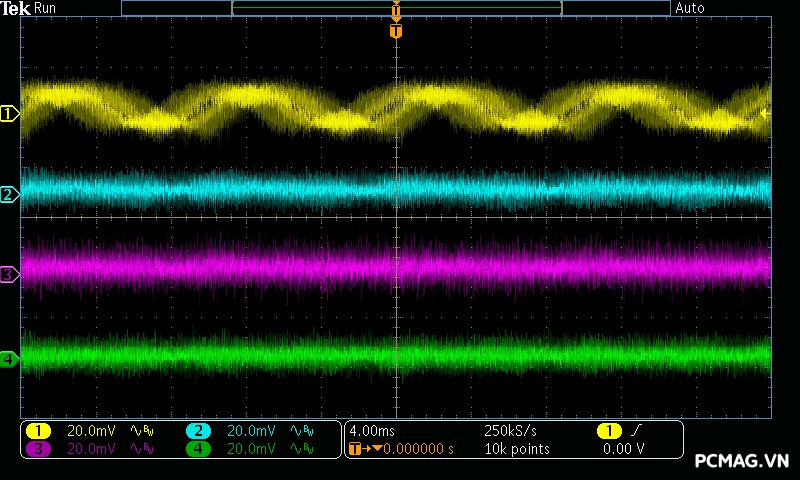Click the yellow trigger level arrow at right edge

coord(765,114)
